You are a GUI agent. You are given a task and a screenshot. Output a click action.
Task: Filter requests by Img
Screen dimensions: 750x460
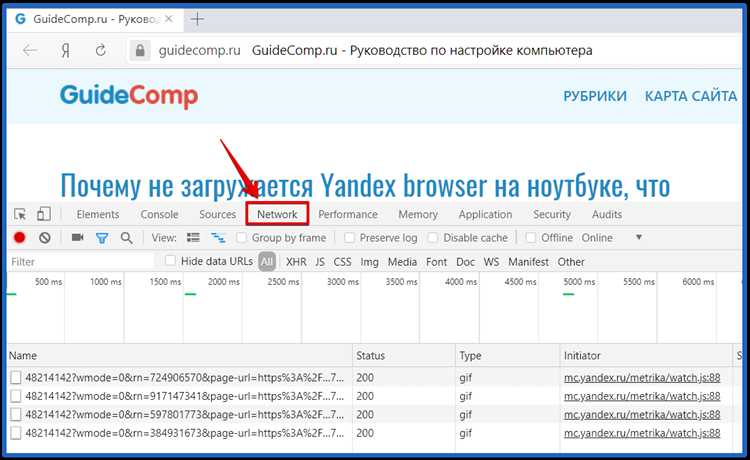pos(369,262)
